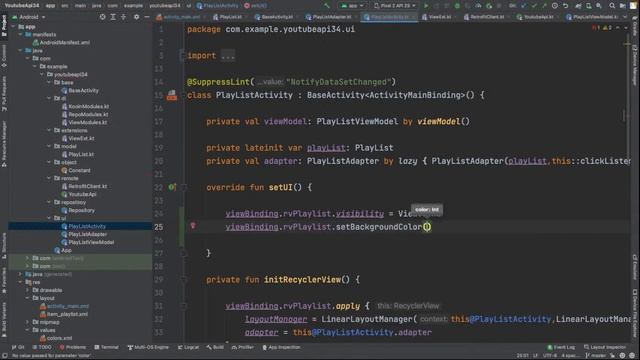640x360 pixels.
Task: Open the Pixel 2 API 29 device dropdown
Action: [395, 6]
